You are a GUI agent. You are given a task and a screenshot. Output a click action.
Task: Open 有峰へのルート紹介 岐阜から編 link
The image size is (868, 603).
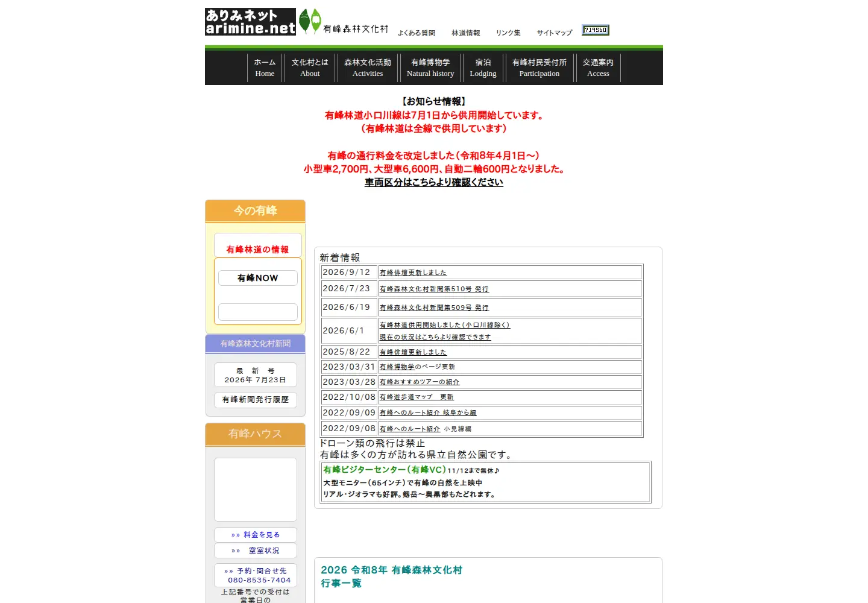point(428,412)
